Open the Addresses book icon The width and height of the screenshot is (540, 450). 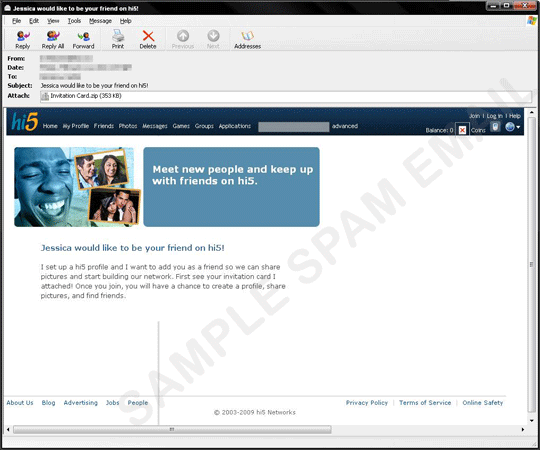247,39
